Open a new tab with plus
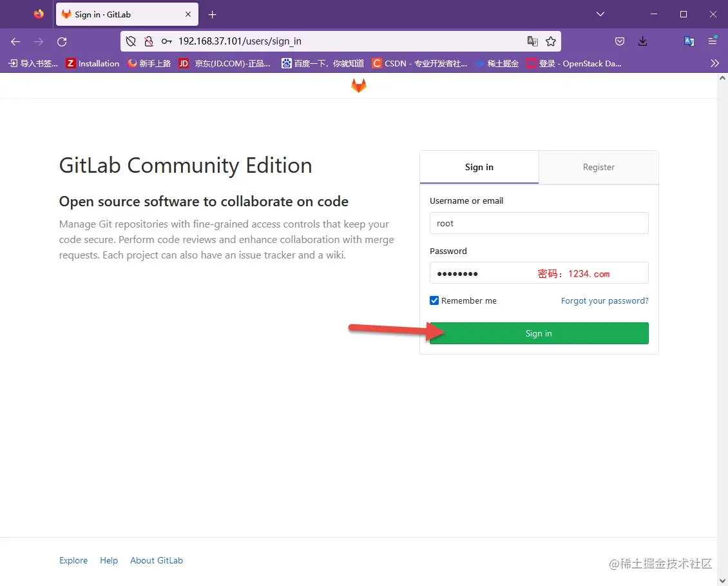This screenshot has height=586, width=728. (x=212, y=14)
